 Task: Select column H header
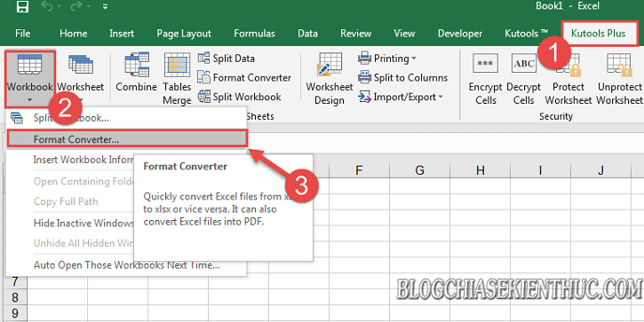[481, 169]
